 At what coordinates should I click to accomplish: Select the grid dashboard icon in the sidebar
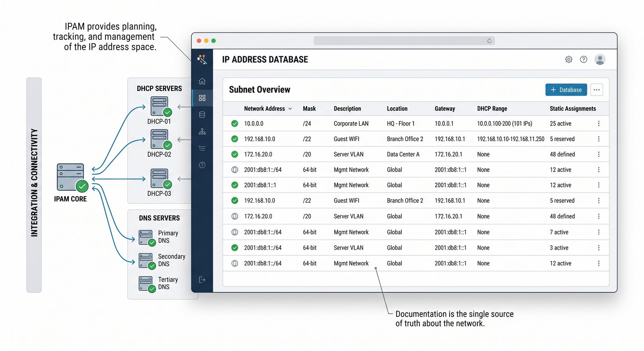[202, 98]
